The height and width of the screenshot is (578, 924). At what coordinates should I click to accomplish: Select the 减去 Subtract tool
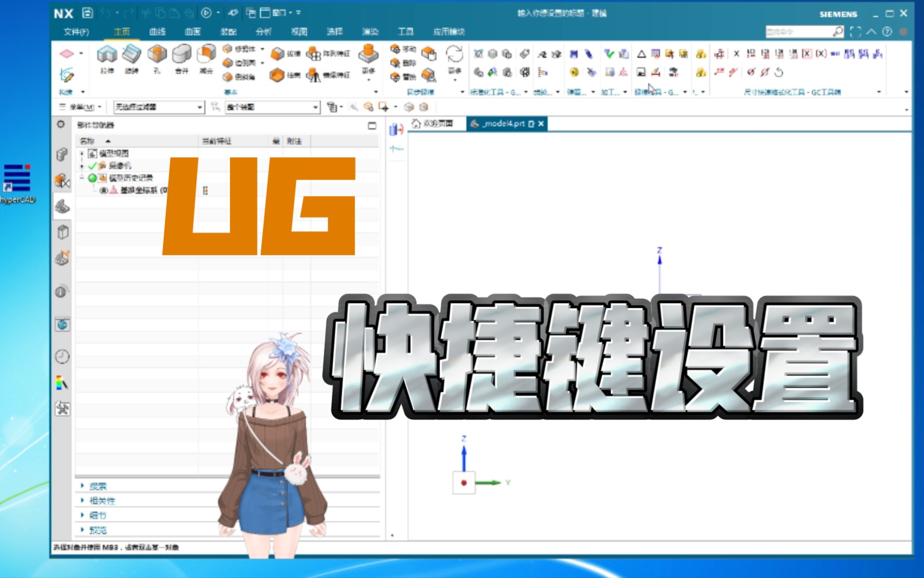tap(206, 59)
